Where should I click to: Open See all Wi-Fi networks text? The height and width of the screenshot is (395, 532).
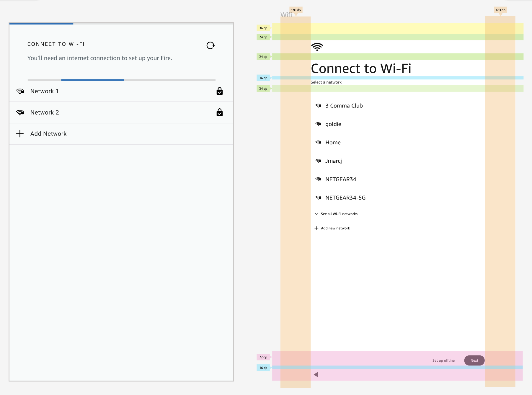[x=339, y=214]
